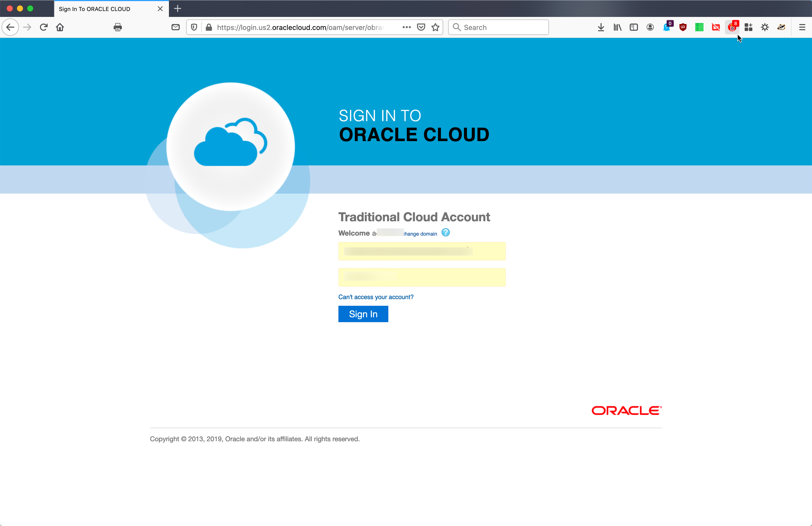Screen dimensions: 812x526
Task: Click the red crossed-out camera extension
Action: (x=716, y=27)
